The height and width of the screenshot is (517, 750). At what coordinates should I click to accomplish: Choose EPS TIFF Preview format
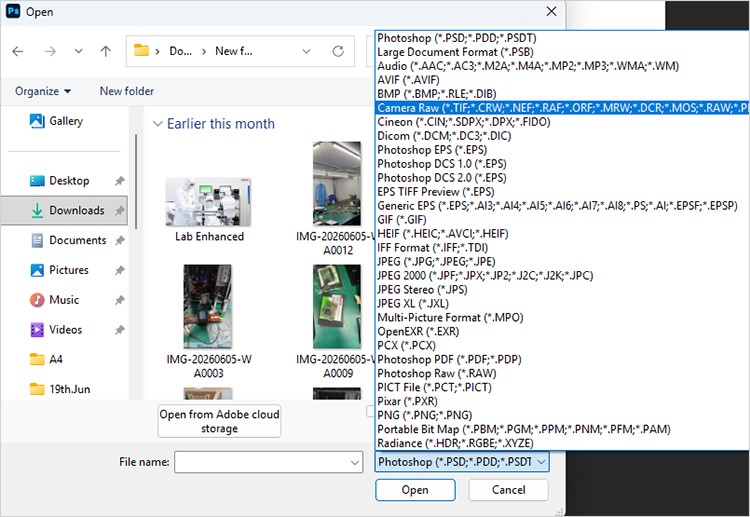[562, 191]
